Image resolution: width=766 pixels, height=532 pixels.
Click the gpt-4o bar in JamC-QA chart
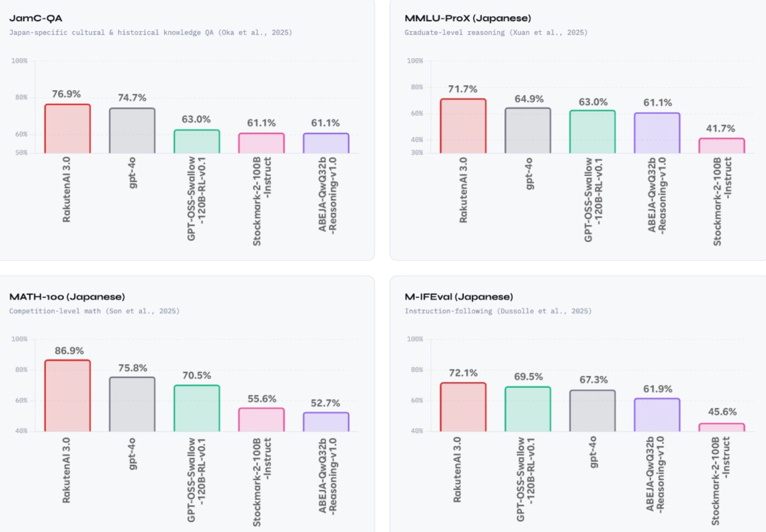coord(132,131)
